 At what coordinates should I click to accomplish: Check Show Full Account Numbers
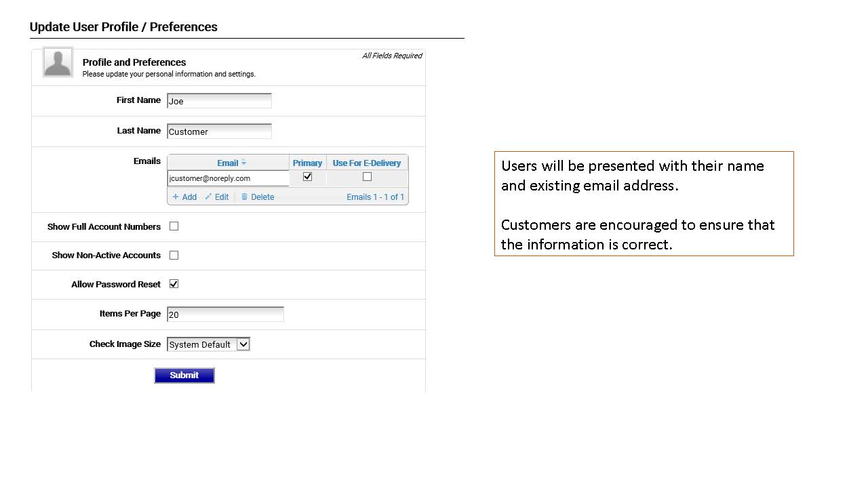174,226
